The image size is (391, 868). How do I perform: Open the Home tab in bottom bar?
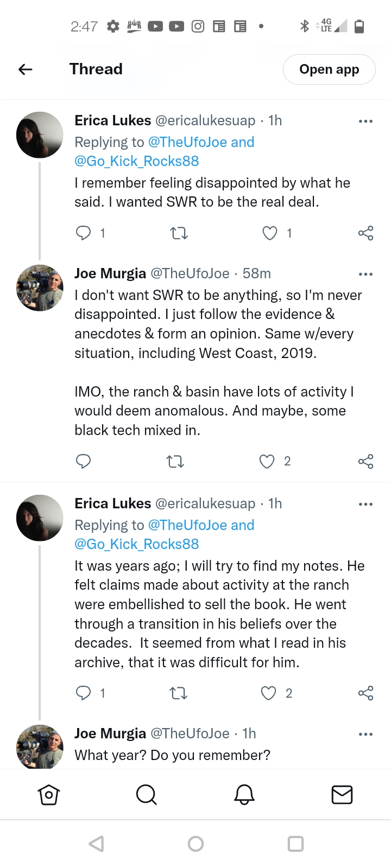click(x=49, y=795)
